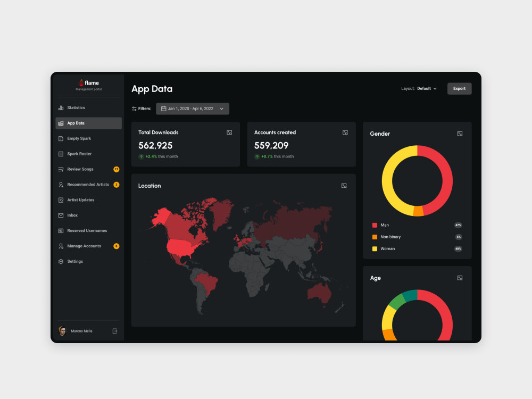532x399 pixels.
Task: Click the Manage Accounts user icon
Action: click(61, 246)
